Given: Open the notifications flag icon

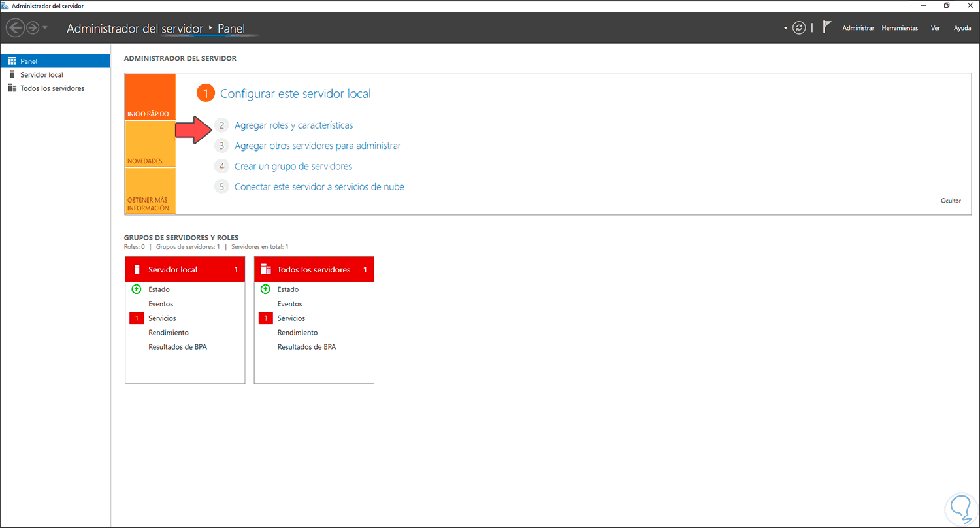Looking at the screenshot, I should (826, 27).
